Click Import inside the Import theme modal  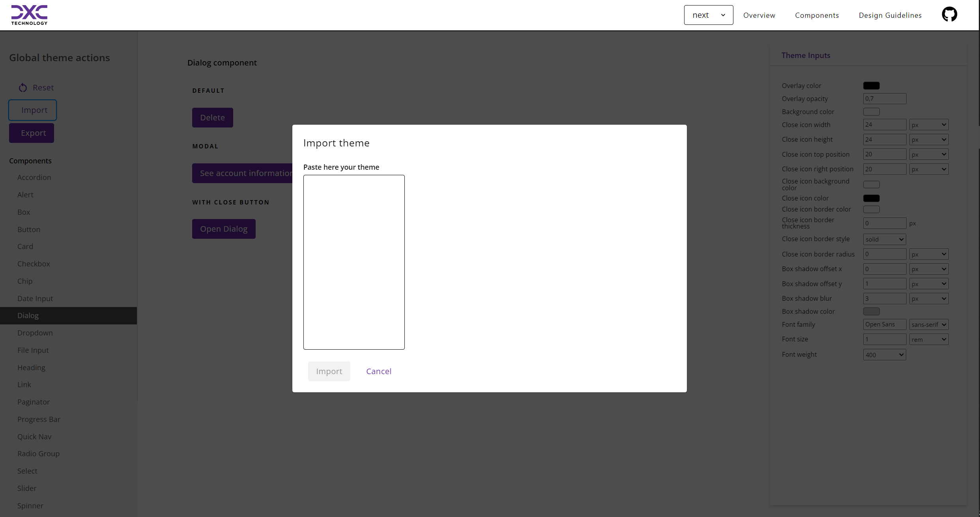[x=329, y=371]
